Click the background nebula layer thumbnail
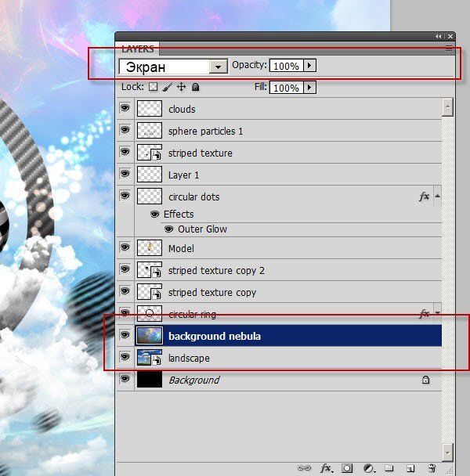The height and width of the screenshot is (476, 470). 149,335
